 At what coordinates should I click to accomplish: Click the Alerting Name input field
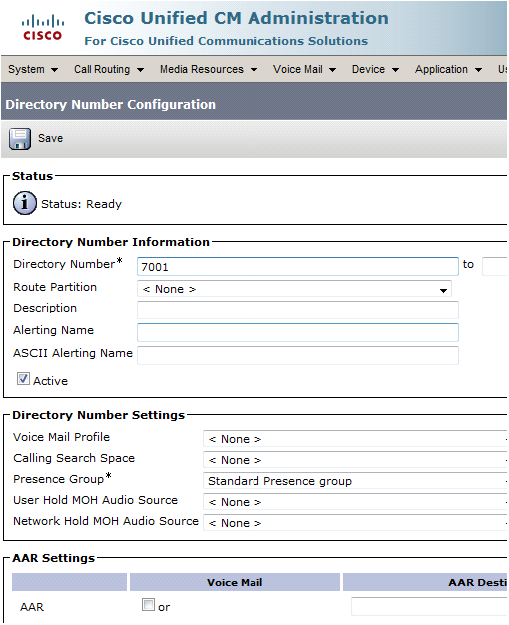(x=298, y=332)
